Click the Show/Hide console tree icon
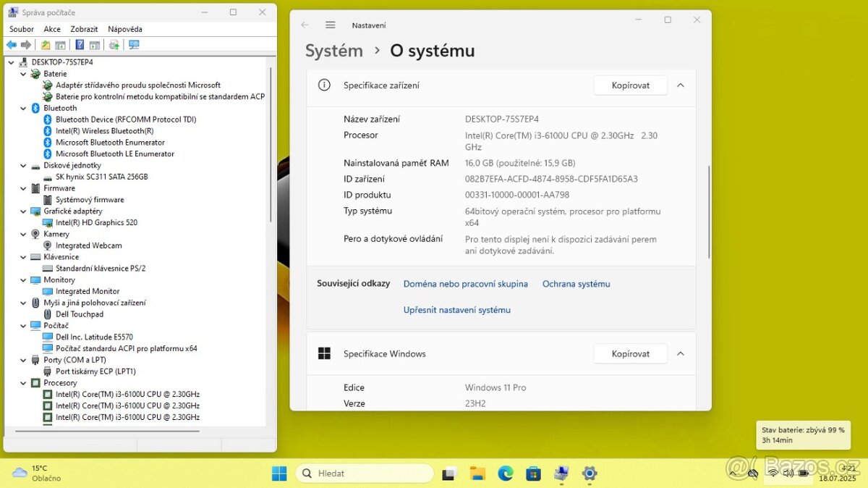Screen dimensions: 868x488 tap(60, 45)
